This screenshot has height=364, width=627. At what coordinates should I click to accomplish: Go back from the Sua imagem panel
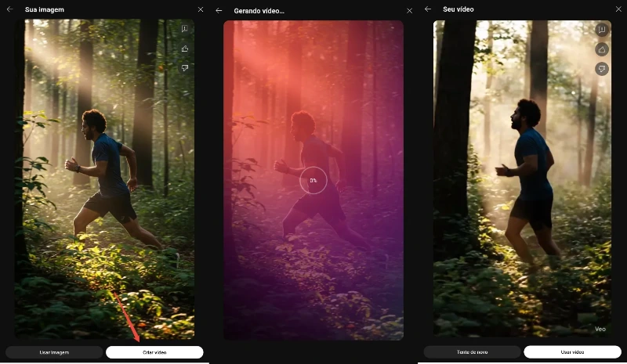click(10, 9)
